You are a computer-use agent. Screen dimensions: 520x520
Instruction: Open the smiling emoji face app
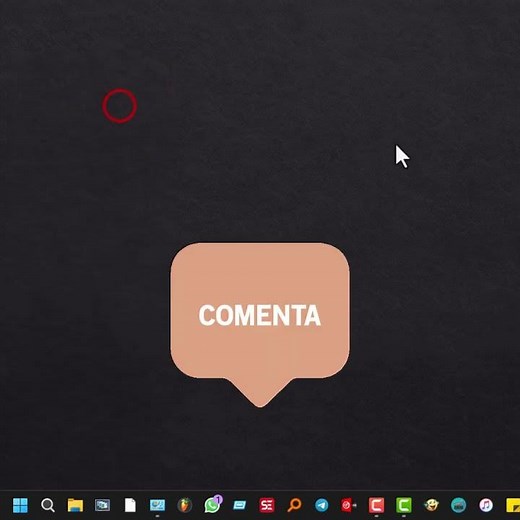[431, 505]
